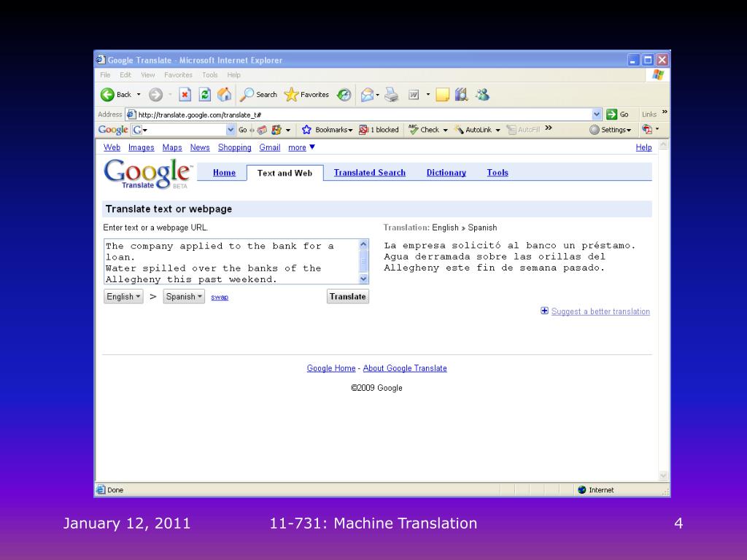Switch to the Dictionary tab
747x560 pixels.
[x=446, y=173]
